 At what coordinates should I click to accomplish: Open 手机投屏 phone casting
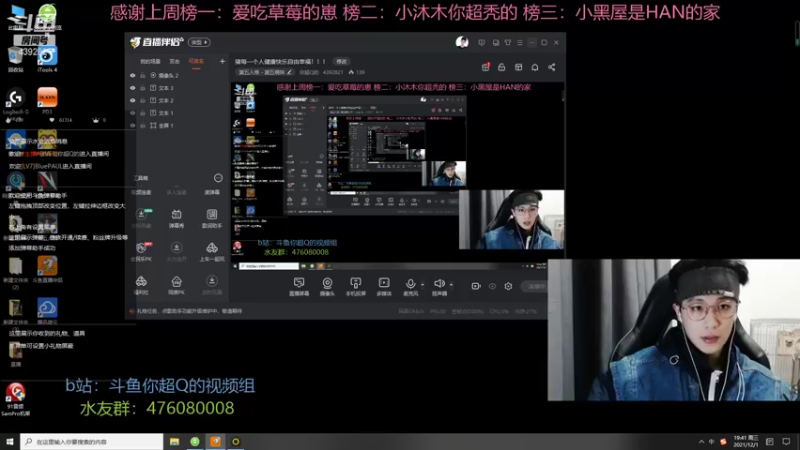(356, 287)
